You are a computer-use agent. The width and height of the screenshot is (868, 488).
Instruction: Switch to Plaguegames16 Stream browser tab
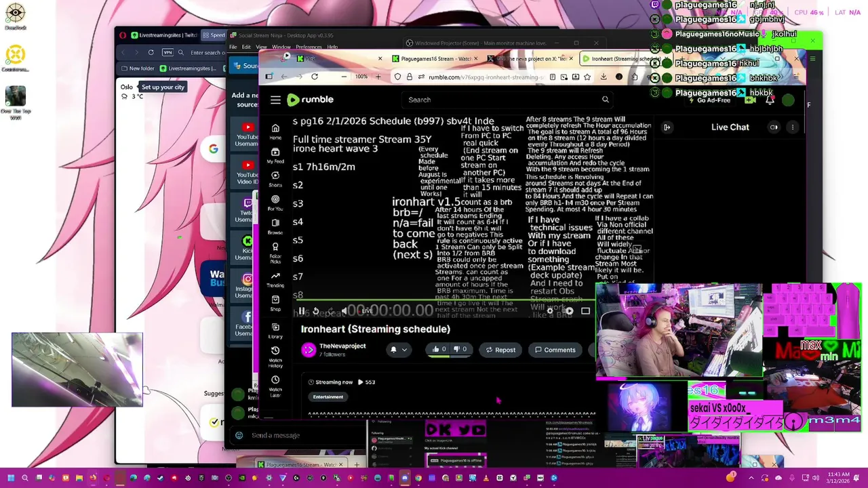436,59
